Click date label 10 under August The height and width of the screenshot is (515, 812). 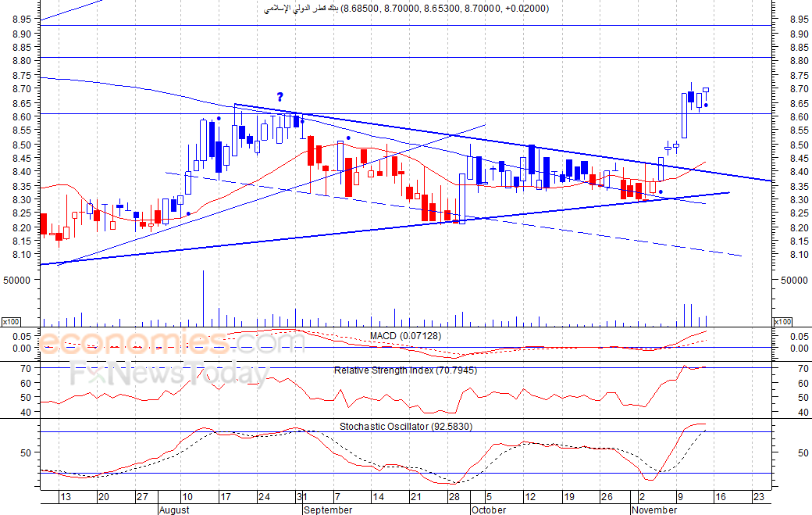point(187,497)
